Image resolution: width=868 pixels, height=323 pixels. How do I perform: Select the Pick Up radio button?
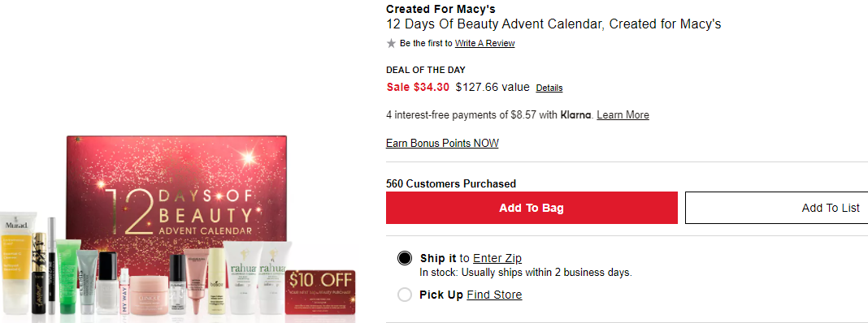(405, 295)
